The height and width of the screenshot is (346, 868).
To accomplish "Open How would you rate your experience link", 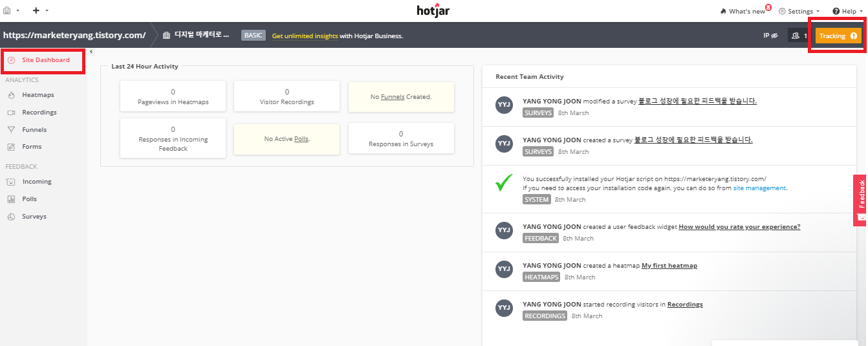I will coord(739,227).
